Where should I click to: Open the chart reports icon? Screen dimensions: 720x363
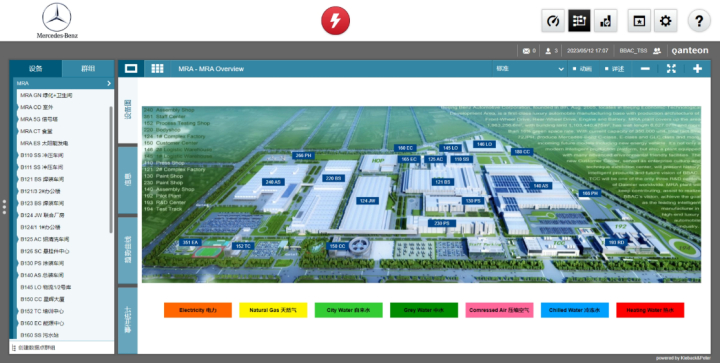606,21
